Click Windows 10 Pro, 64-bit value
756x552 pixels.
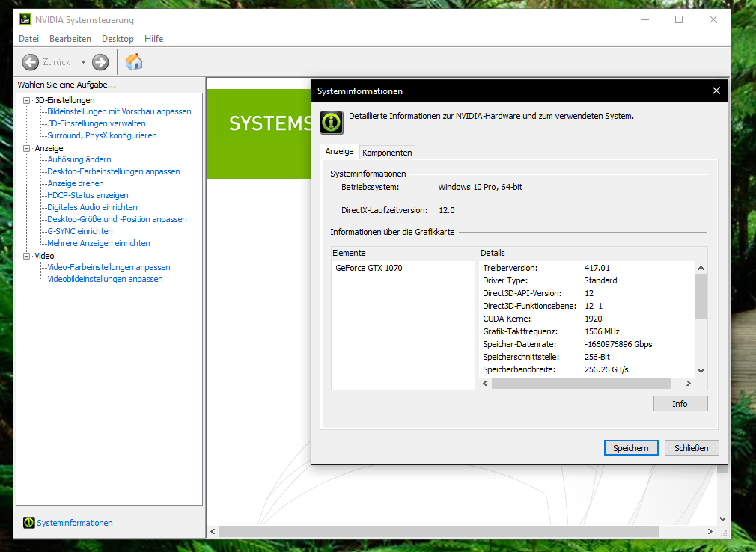481,188
